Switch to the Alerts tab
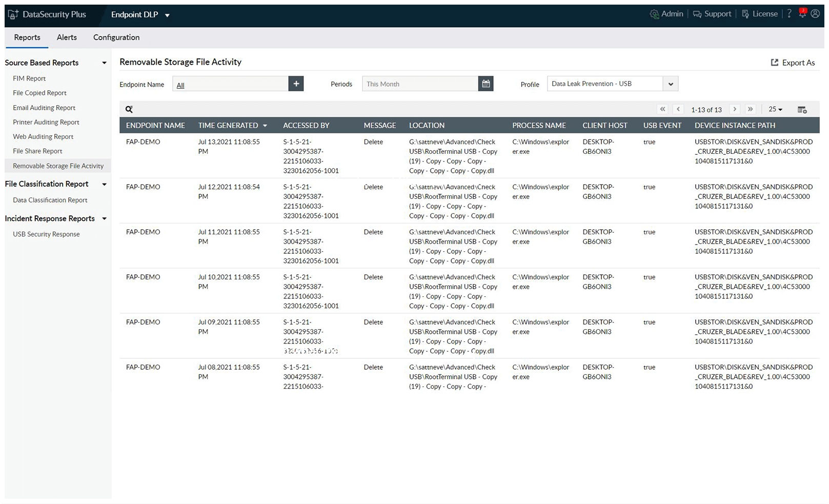829x504 pixels. (x=67, y=37)
